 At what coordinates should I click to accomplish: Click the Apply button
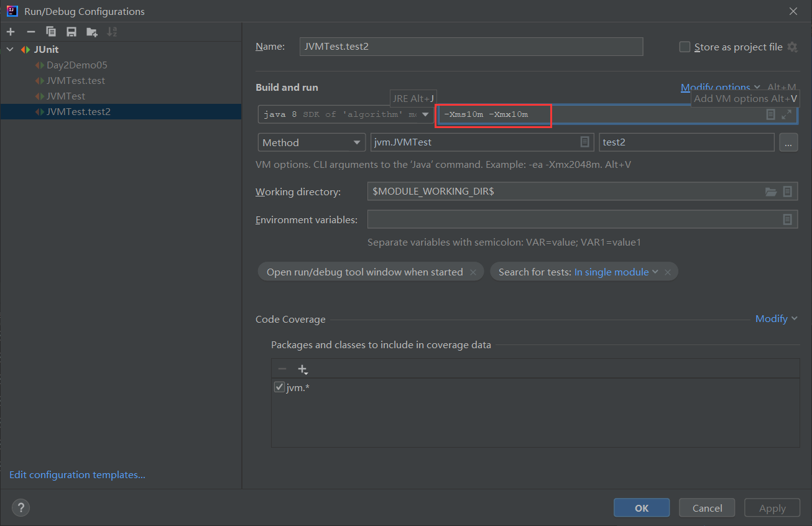pos(772,508)
